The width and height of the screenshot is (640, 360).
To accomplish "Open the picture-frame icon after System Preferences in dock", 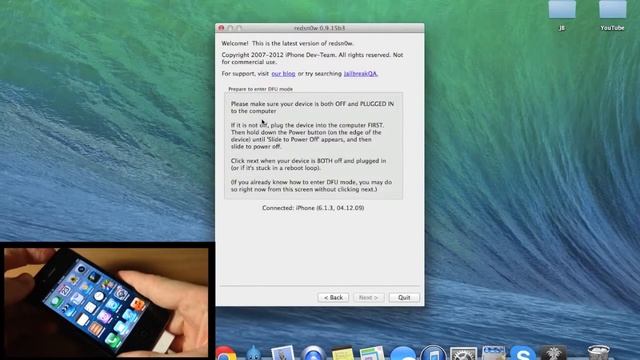I will tap(493, 353).
